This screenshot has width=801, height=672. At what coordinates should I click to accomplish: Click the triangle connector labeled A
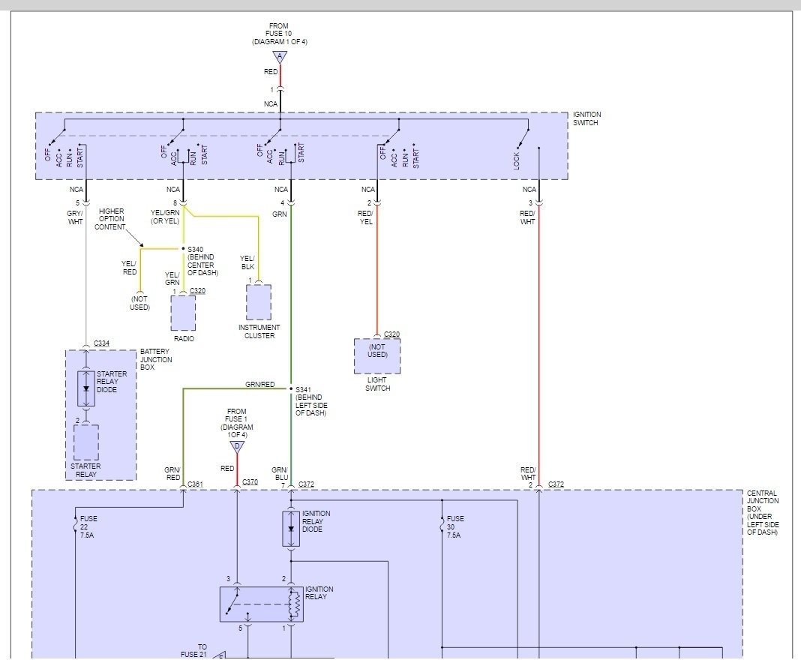[280, 57]
